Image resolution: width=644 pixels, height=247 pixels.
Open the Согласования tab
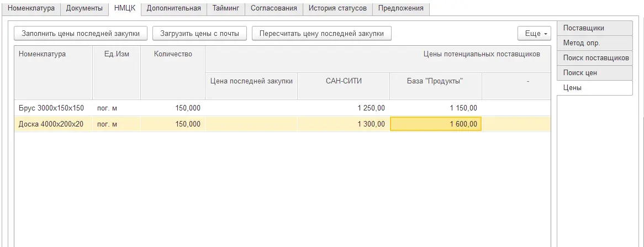(274, 8)
